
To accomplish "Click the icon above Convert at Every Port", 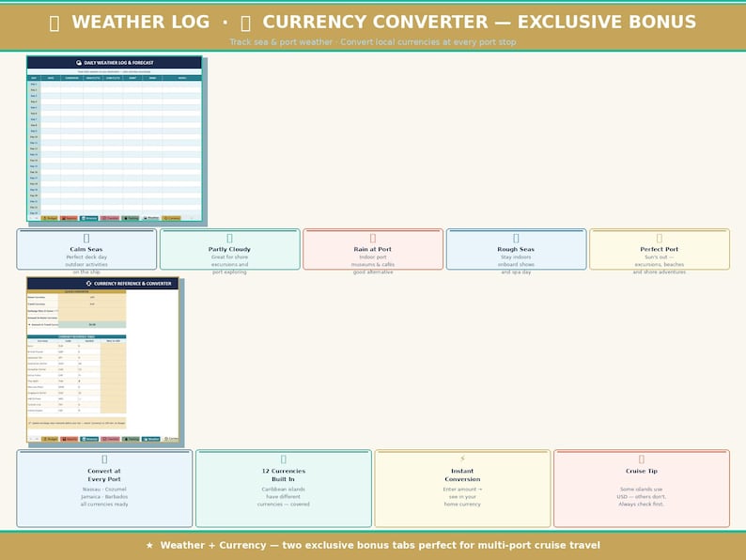I will click(104, 459).
